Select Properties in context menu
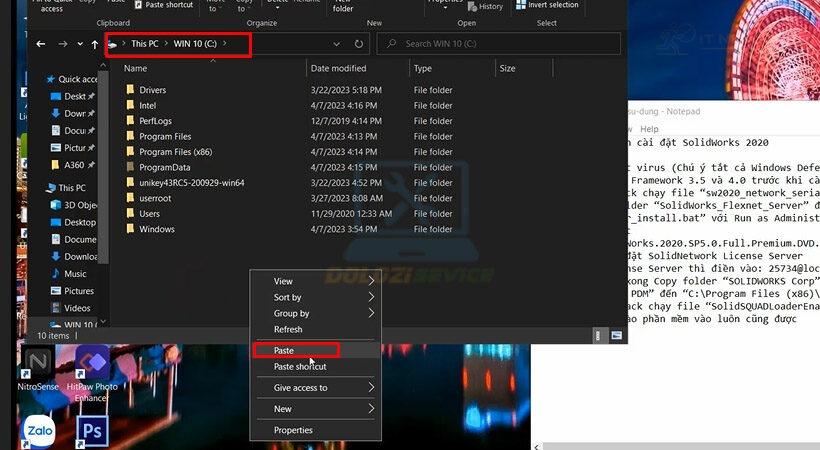This screenshot has width=820, height=450. coord(293,430)
